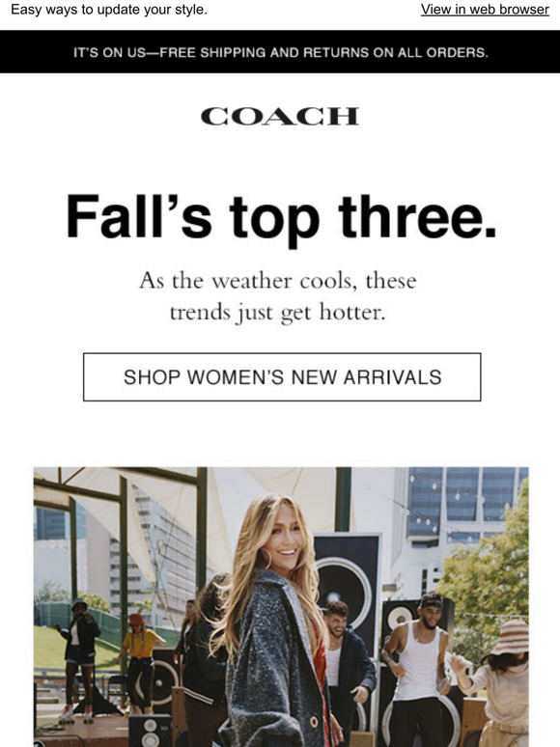Click Shop Women's New Arrivals button
This screenshot has height=747, width=560.
click(x=282, y=376)
